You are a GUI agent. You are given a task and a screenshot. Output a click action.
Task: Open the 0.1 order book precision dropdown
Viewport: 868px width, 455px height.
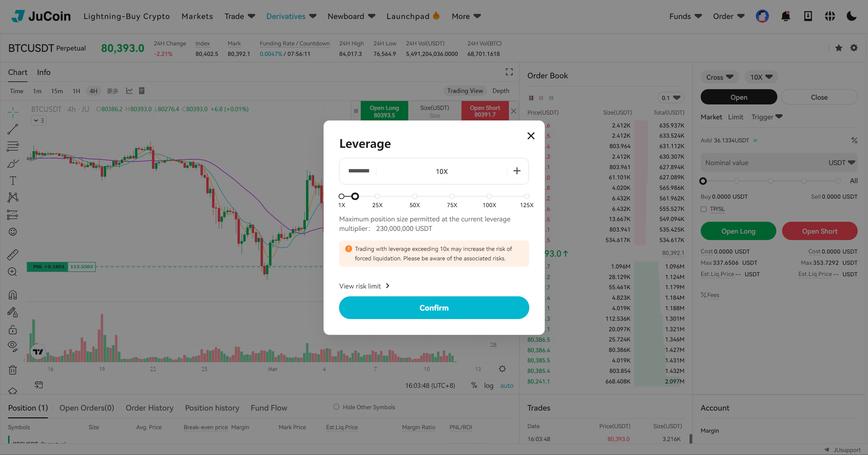coord(671,98)
